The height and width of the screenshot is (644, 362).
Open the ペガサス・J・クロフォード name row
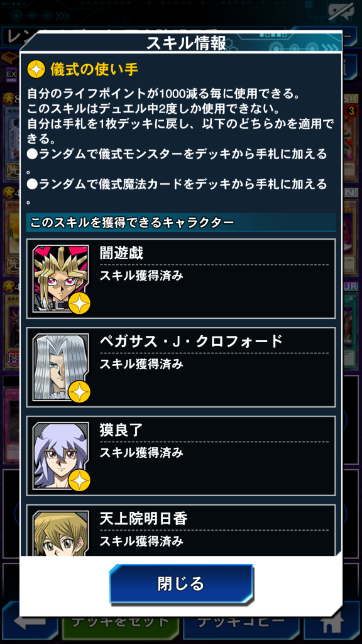click(x=181, y=367)
